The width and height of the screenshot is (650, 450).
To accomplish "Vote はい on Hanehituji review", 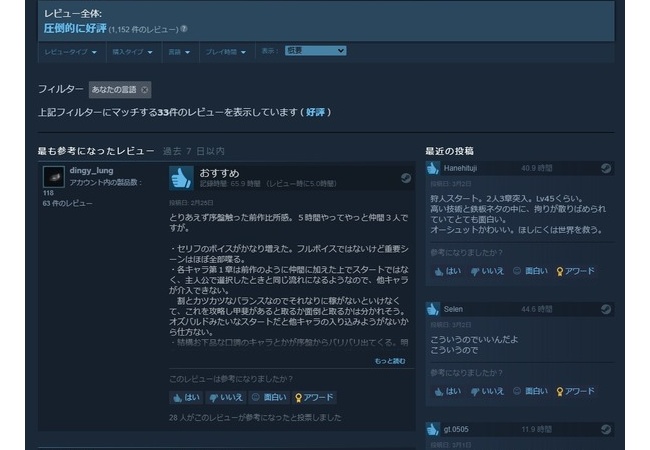I will click(447, 271).
